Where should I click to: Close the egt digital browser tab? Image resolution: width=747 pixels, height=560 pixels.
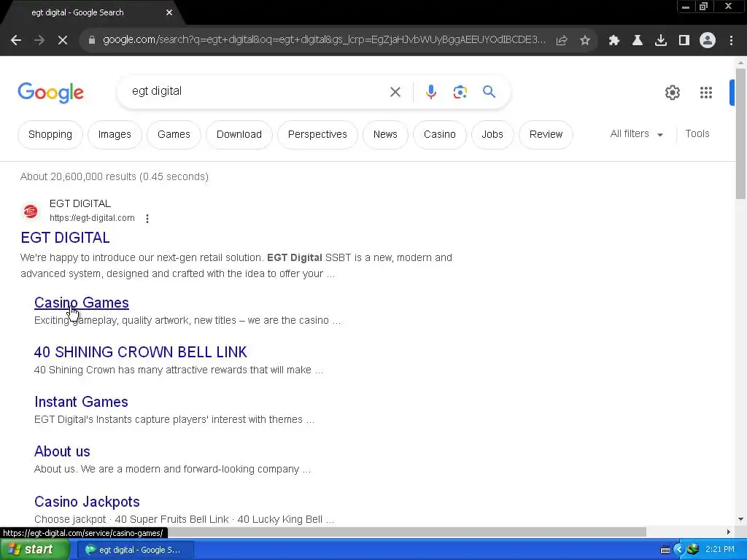pyautogui.click(x=169, y=12)
